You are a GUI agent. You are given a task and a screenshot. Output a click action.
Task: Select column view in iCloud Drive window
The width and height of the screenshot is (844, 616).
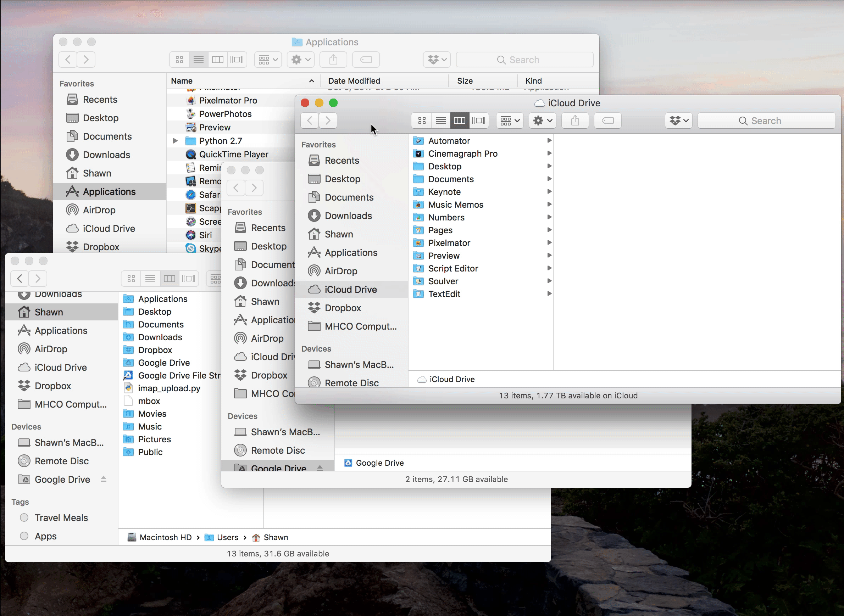point(459,121)
